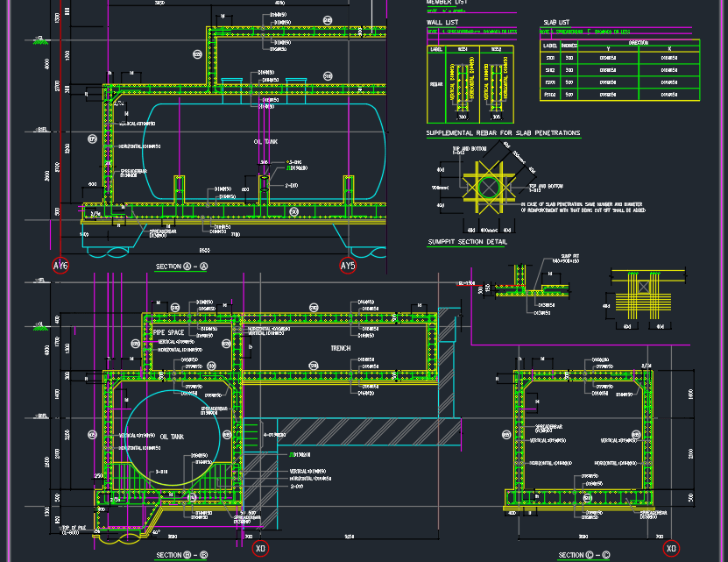The height and width of the screenshot is (562, 728).
Task: Select the "SECTION C - C" title text
Action: click(x=584, y=555)
